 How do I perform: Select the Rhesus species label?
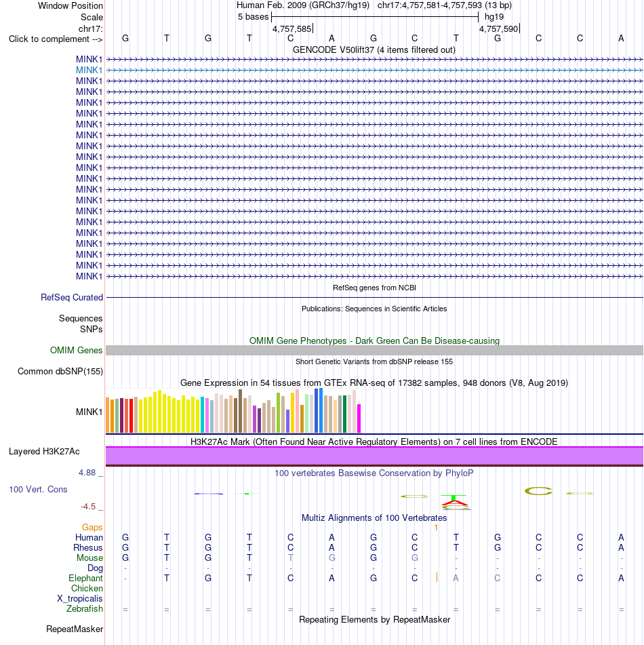click(88, 548)
